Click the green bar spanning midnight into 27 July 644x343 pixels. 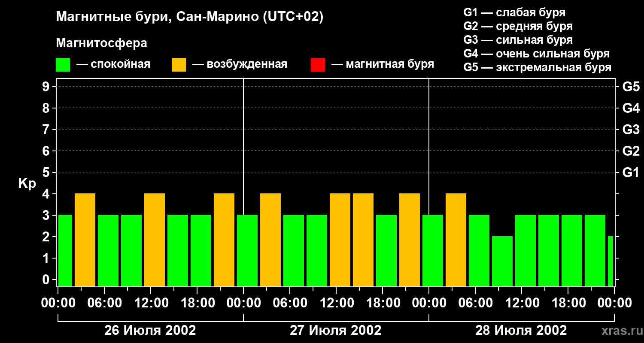[x=247, y=251]
